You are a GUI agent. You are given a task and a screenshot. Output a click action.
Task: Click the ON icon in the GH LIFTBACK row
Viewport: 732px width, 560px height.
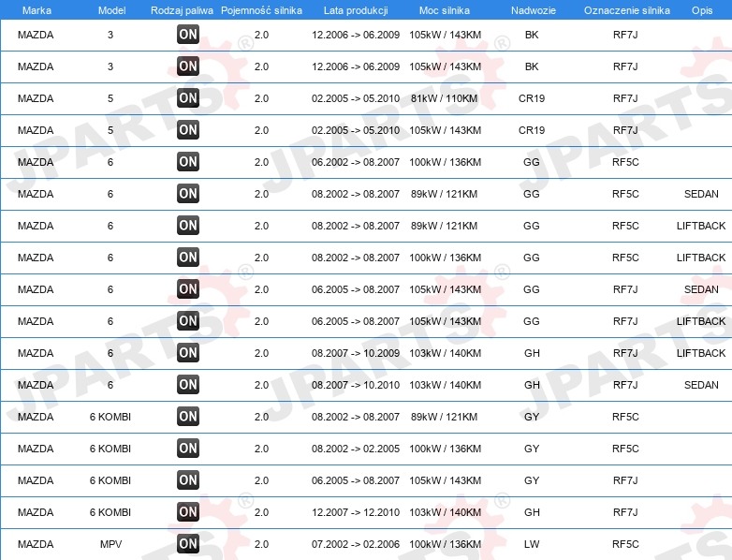coord(188,353)
